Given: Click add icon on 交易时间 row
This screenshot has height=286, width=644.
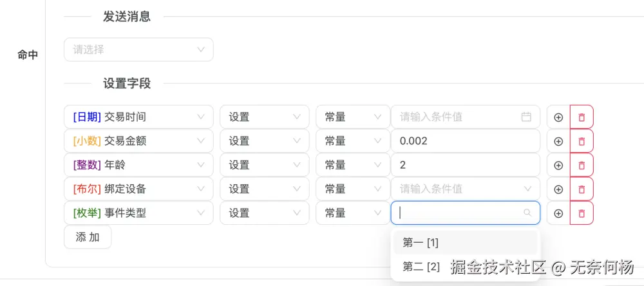Looking at the screenshot, I should tap(558, 117).
